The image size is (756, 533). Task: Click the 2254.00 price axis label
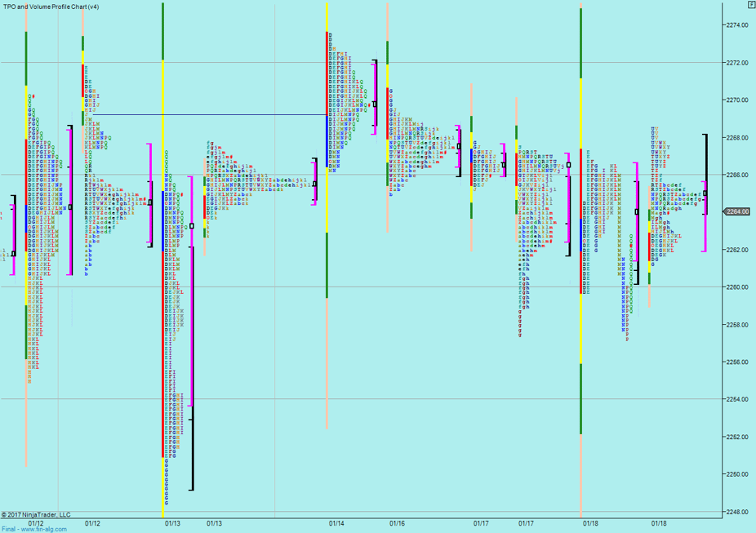[737, 399]
